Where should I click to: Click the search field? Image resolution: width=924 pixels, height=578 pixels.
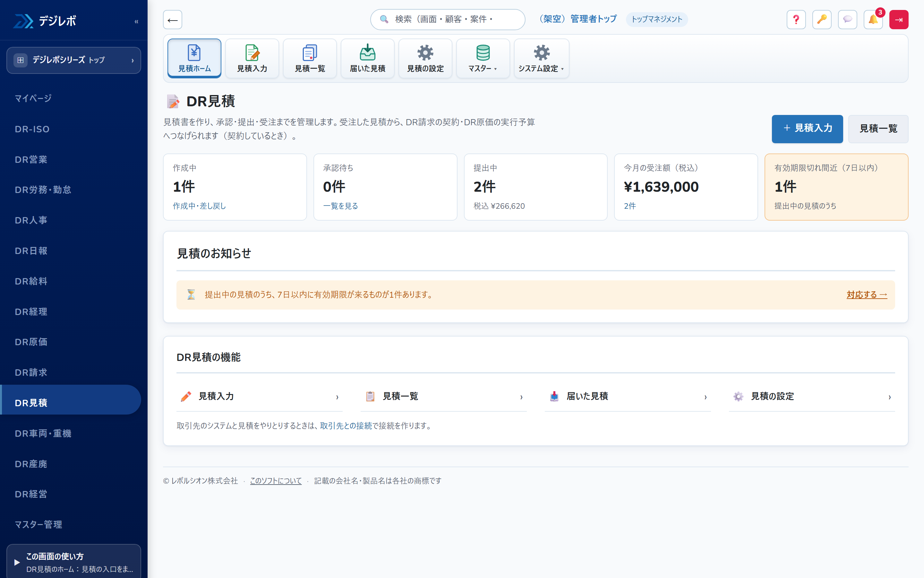[448, 20]
